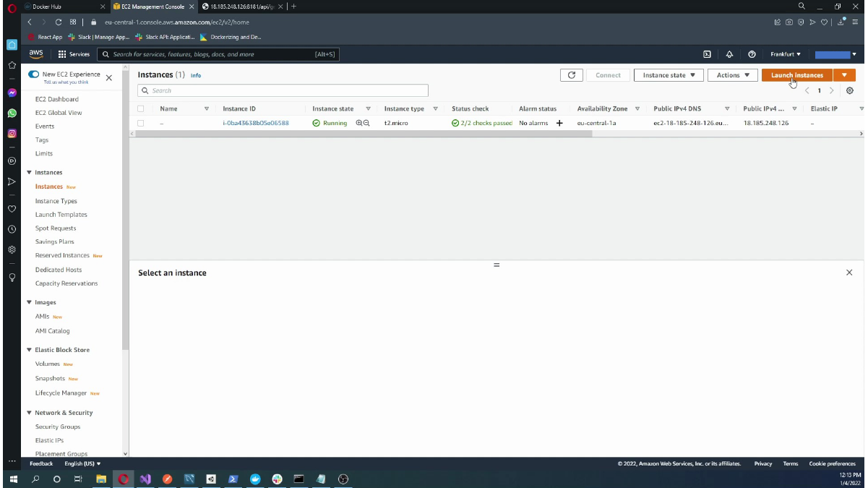Open Elastic IPs in sidebar
Viewport: 868px width, 488px height.
[49, 440]
